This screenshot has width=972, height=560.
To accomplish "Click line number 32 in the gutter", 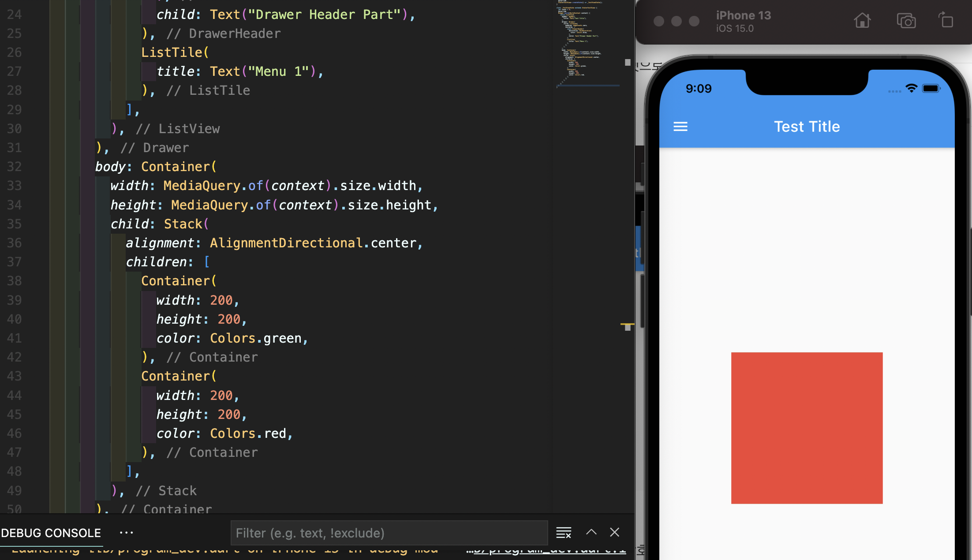I will click(x=14, y=167).
